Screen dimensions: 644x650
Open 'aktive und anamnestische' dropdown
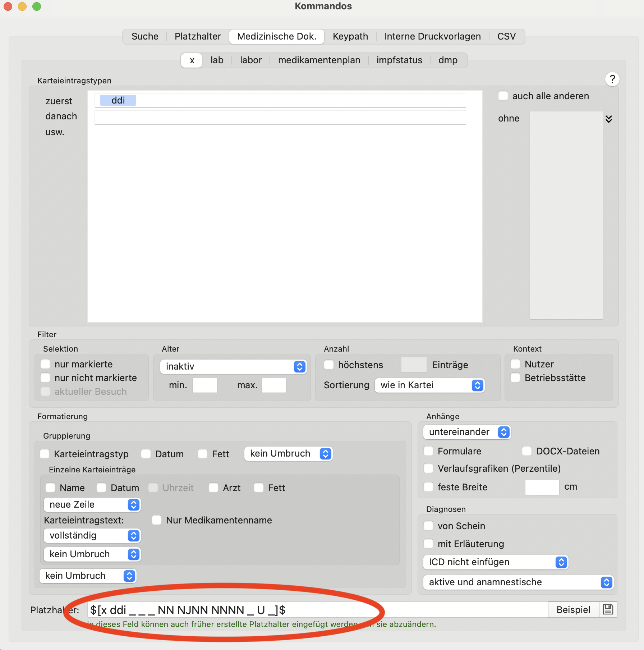coord(519,582)
